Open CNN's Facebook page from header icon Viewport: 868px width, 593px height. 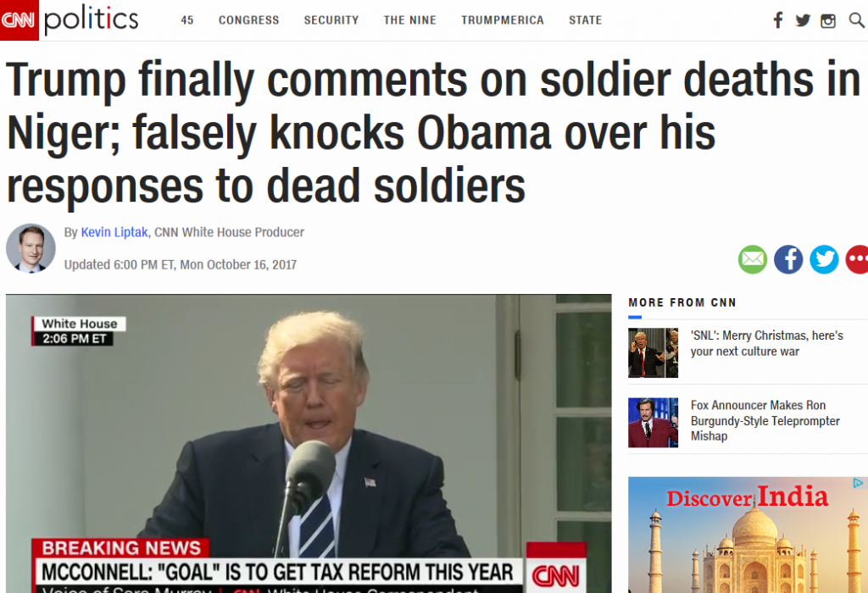pyautogui.click(x=778, y=20)
